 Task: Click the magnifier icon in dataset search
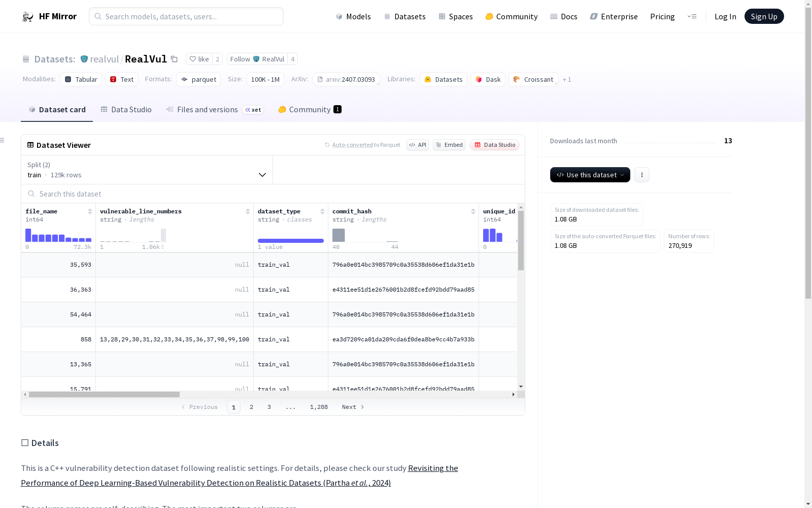coord(31,194)
